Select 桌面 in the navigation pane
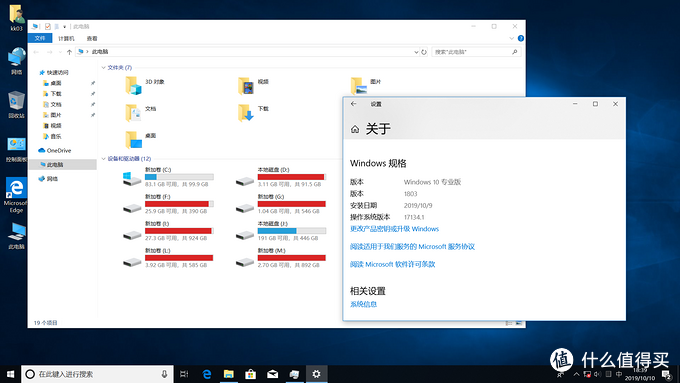The width and height of the screenshot is (680, 383). [x=56, y=83]
